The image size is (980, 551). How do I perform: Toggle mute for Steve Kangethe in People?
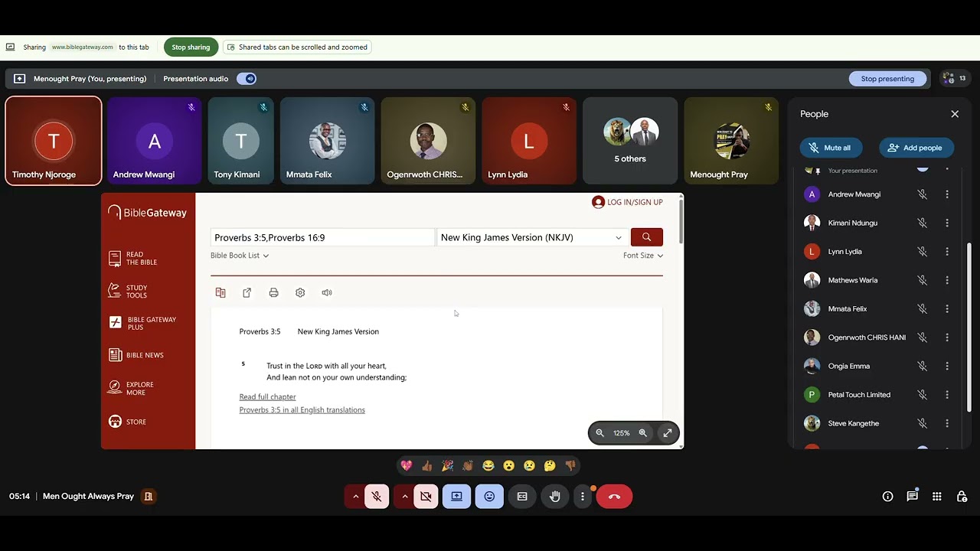[922, 423]
